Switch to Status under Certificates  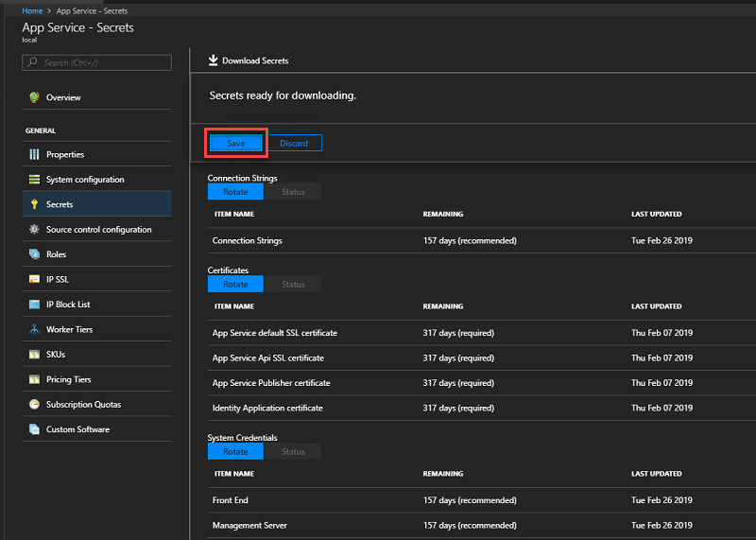[293, 285]
